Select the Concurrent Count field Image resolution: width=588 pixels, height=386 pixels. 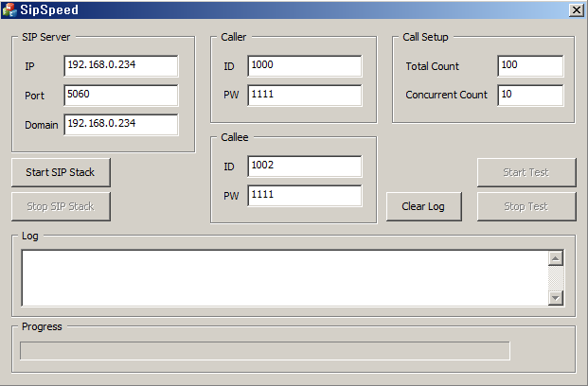tap(529, 96)
